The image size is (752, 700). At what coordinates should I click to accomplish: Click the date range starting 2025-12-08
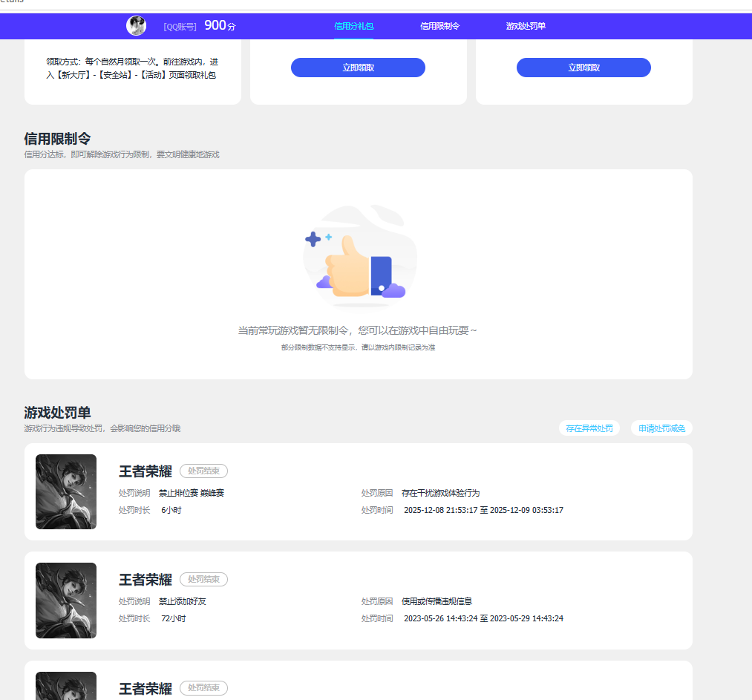483,510
